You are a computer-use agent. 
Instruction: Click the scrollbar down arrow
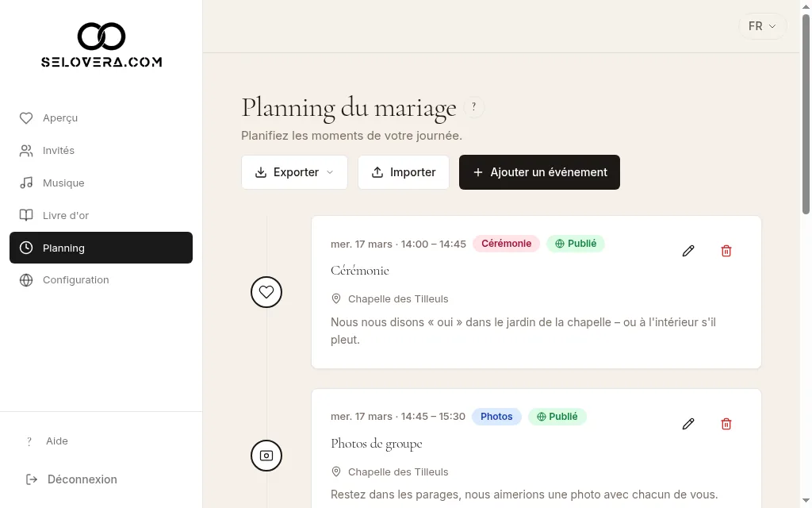click(x=806, y=501)
